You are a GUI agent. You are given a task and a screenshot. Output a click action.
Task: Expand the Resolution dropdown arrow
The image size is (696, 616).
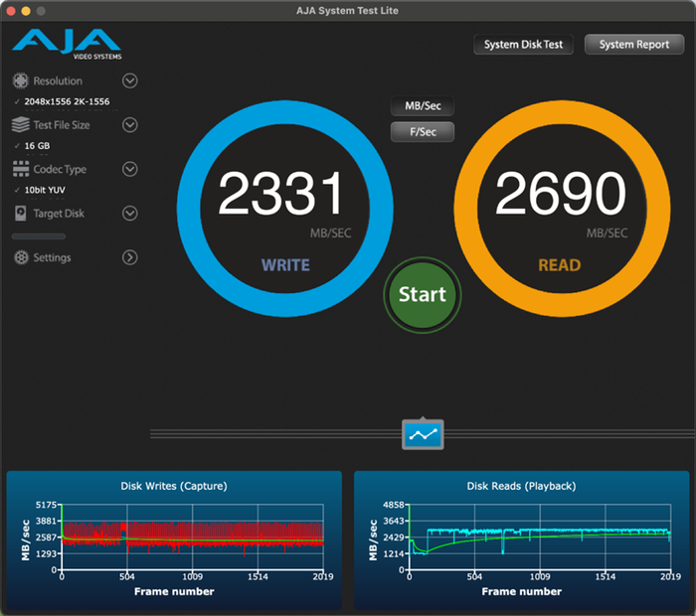(130, 80)
